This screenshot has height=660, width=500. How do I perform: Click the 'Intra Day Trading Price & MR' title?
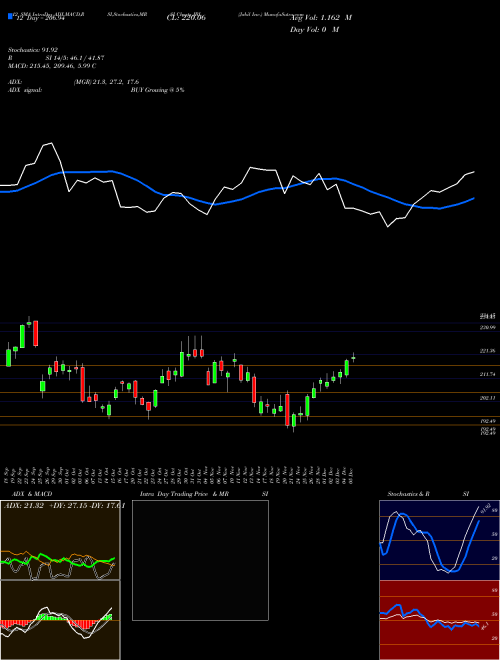[x=184, y=494]
